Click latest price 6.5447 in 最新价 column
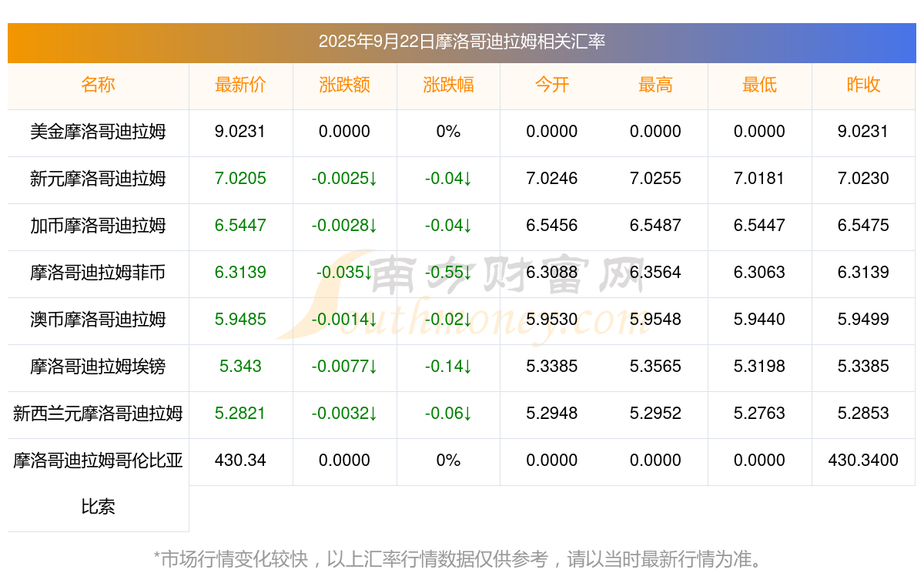924x583 pixels. pos(240,226)
